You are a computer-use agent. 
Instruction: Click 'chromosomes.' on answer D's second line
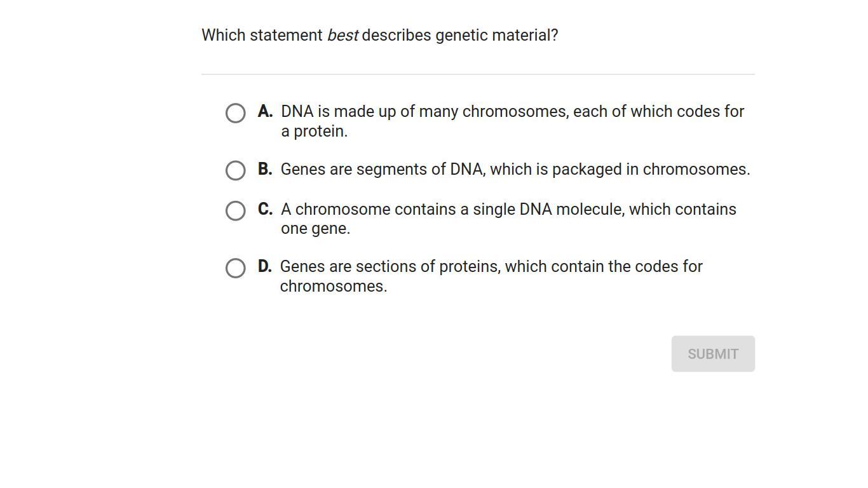(333, 287)
